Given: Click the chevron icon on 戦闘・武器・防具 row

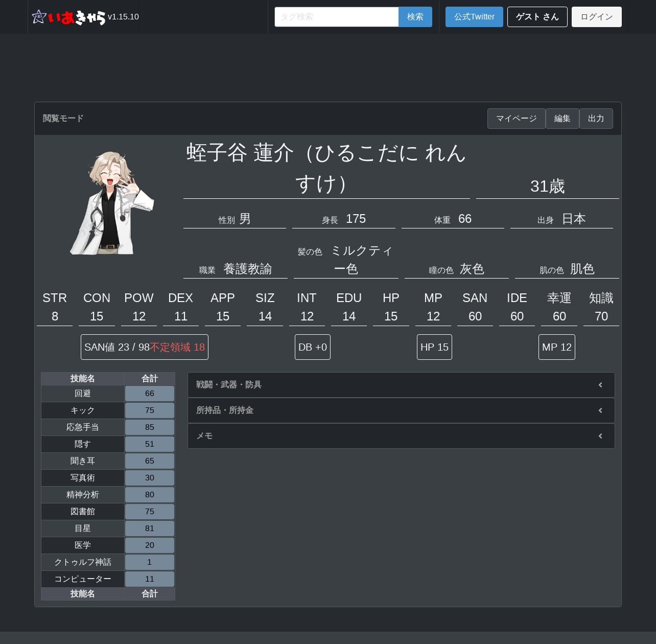Looking at the screenshot, I should click(600, 385).
